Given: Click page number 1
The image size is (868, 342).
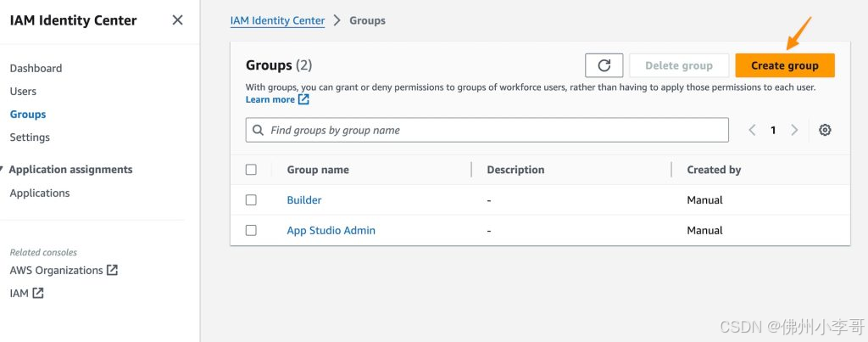Looking at the screenshot, I should coord(773,130).
